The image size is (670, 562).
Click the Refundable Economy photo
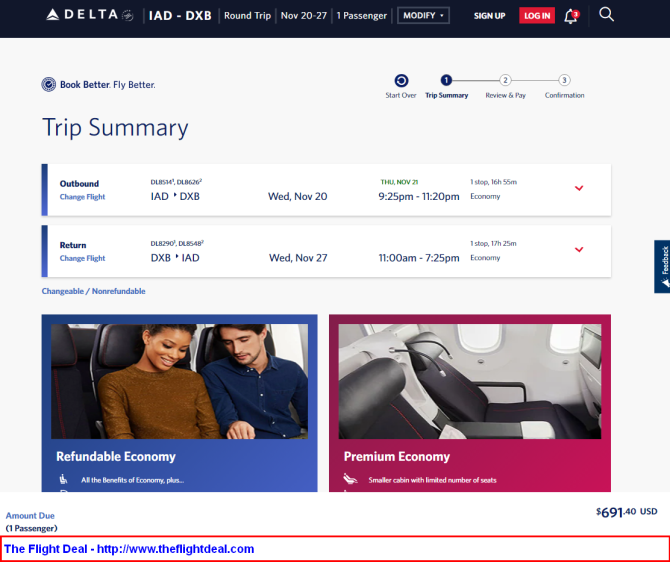tap(179, 381)
